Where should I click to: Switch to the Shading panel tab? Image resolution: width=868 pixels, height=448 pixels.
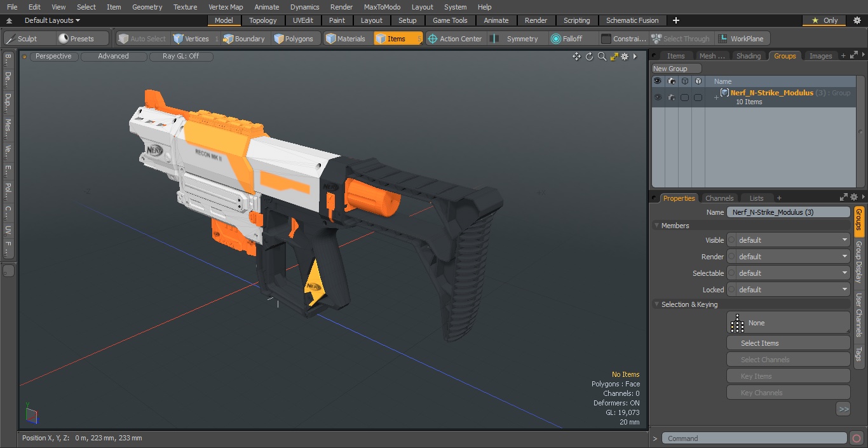tap(748, 56)
